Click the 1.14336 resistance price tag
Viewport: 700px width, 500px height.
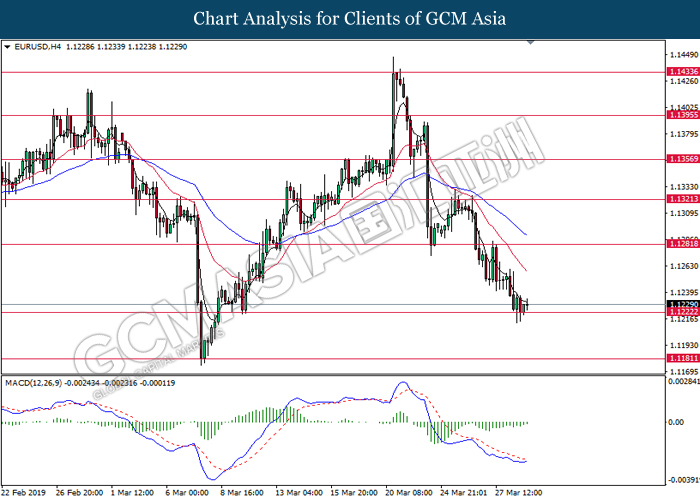pyautogui.click(x=683, y=71)
